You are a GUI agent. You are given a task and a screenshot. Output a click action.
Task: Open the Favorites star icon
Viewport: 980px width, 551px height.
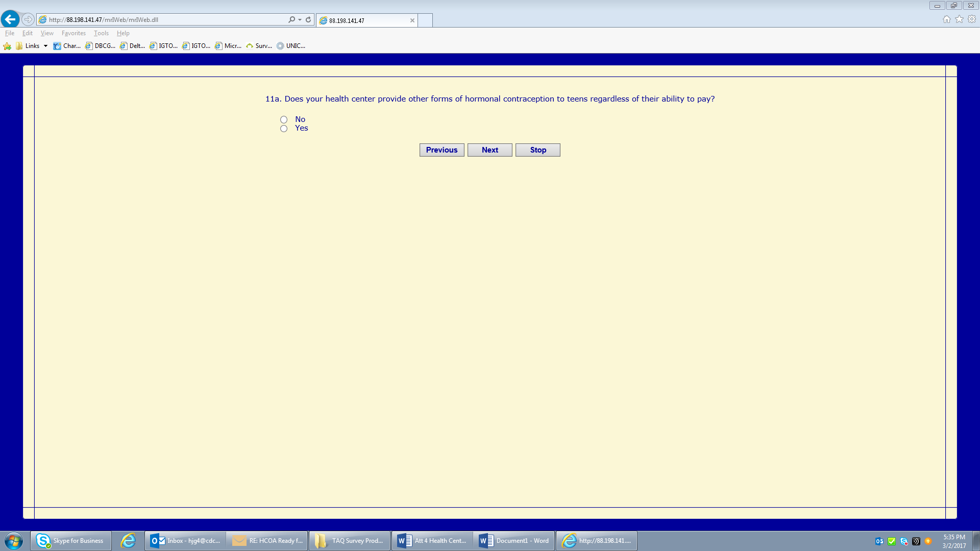(959, 19)
